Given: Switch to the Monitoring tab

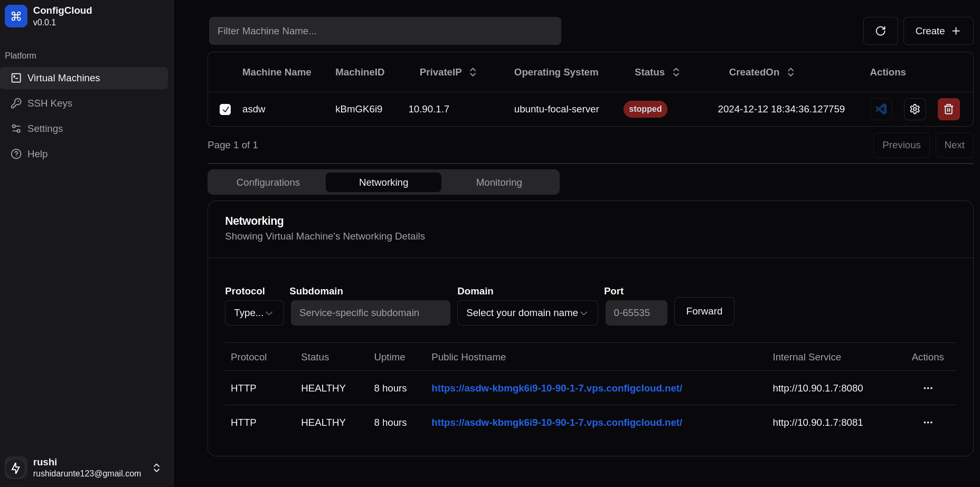Looking at the screenshot, I should [498, 183].
